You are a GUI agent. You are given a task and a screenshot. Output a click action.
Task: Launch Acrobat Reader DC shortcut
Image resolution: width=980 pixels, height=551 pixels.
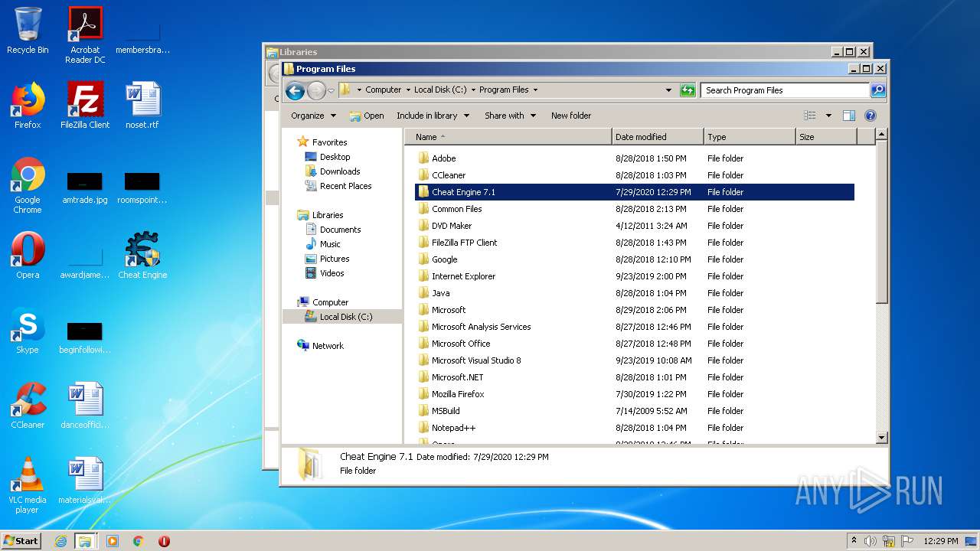coord(85,35)
